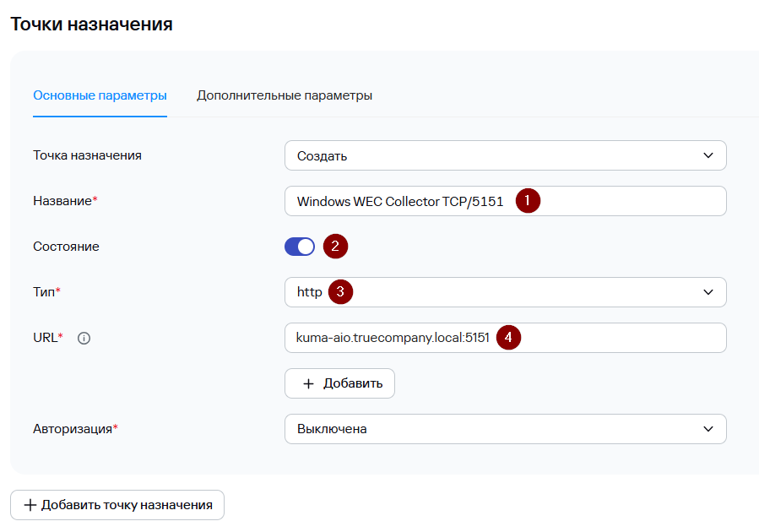The height and width of the screenshot is (532, 759).
Task: Click the Добавить точку назначения button
Action: (117, 505)
